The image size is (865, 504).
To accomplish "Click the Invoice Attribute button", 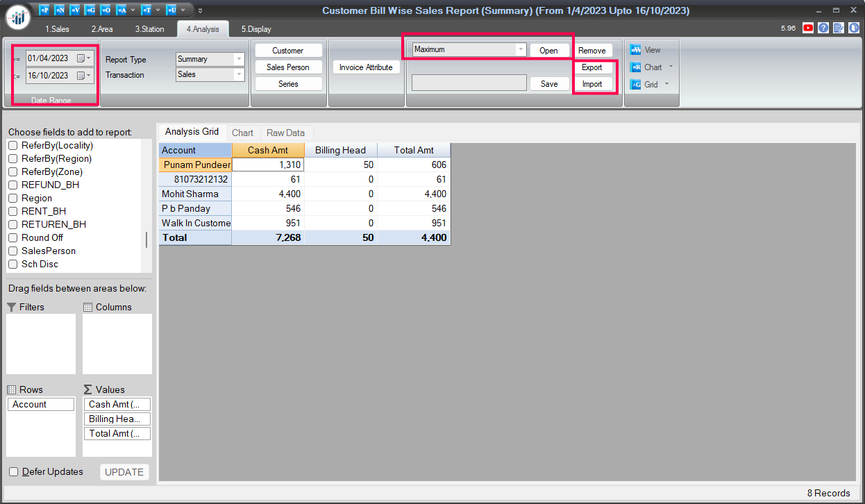I will (367, 67).
